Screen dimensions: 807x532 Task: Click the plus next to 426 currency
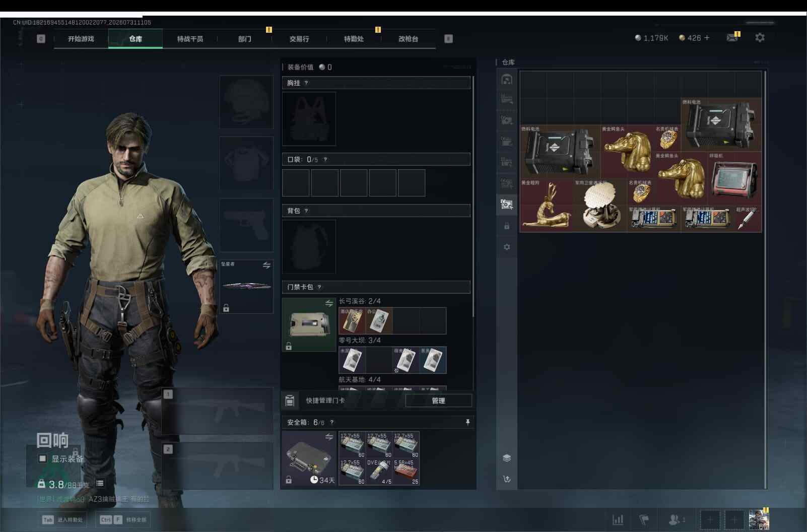707,38
